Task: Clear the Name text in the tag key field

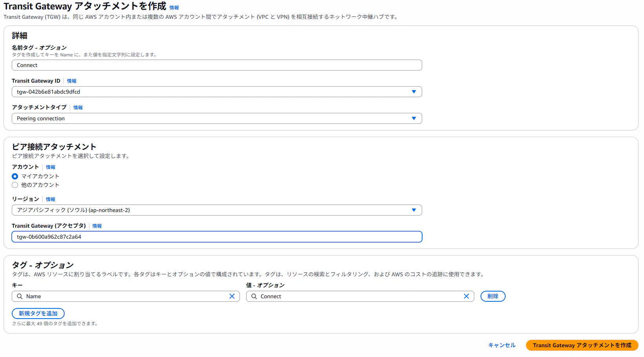Action: click(233, 296)
